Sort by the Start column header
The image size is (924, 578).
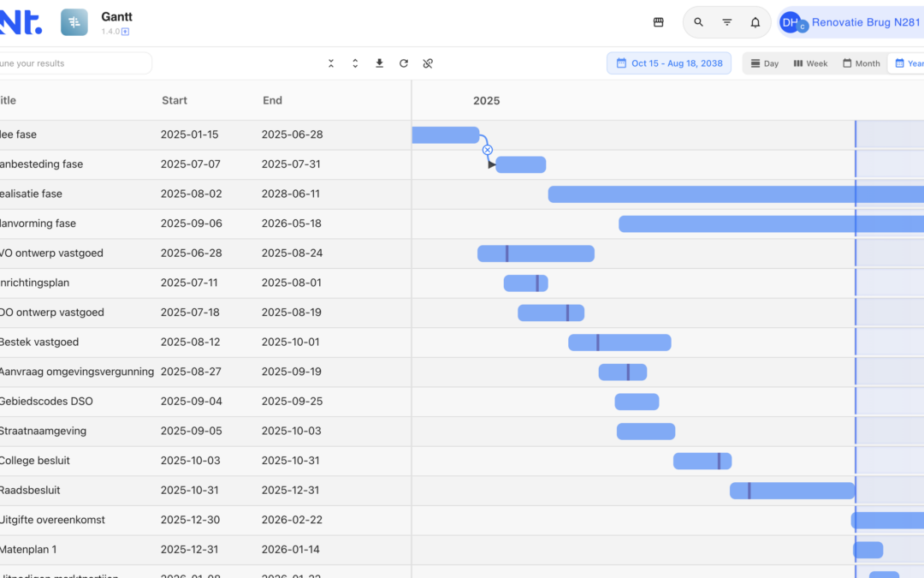click(175, 100)
